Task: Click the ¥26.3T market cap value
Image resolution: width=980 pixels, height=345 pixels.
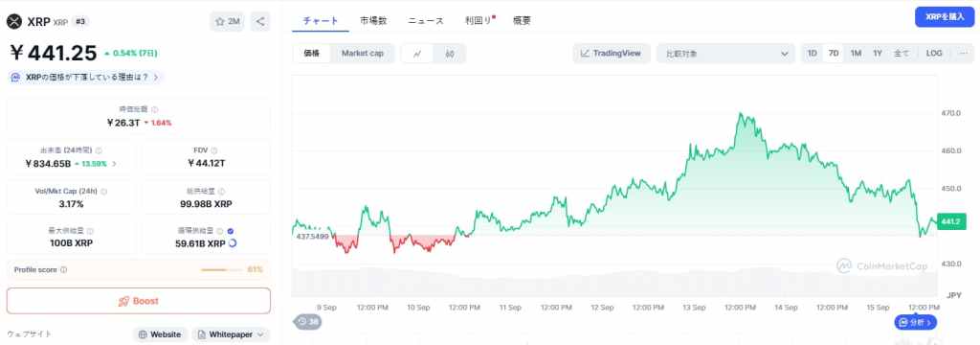Action: pos(123,122)
